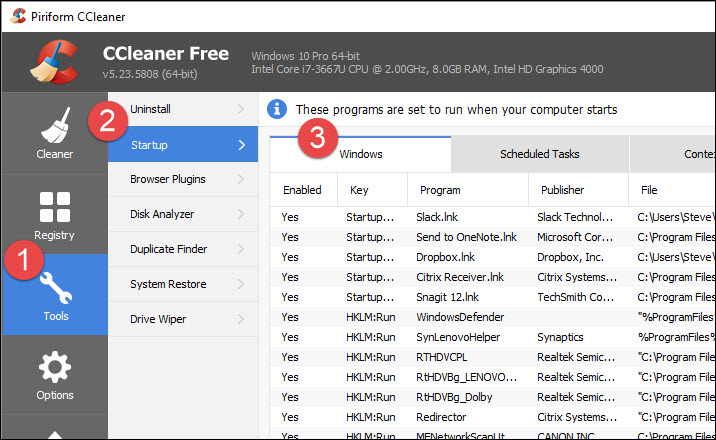
Task: Click the v5.23.5808 version text
Action: (150, 74)
